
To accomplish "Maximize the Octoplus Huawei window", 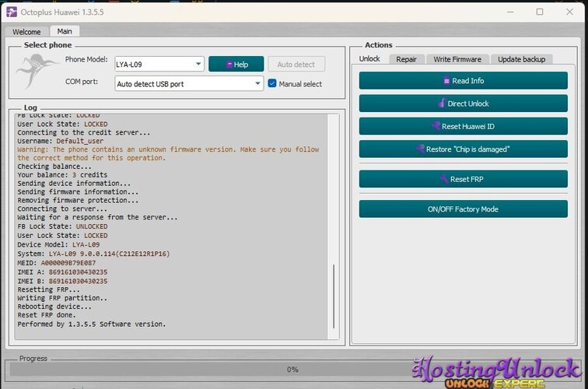I will click(x=540, y=12).
